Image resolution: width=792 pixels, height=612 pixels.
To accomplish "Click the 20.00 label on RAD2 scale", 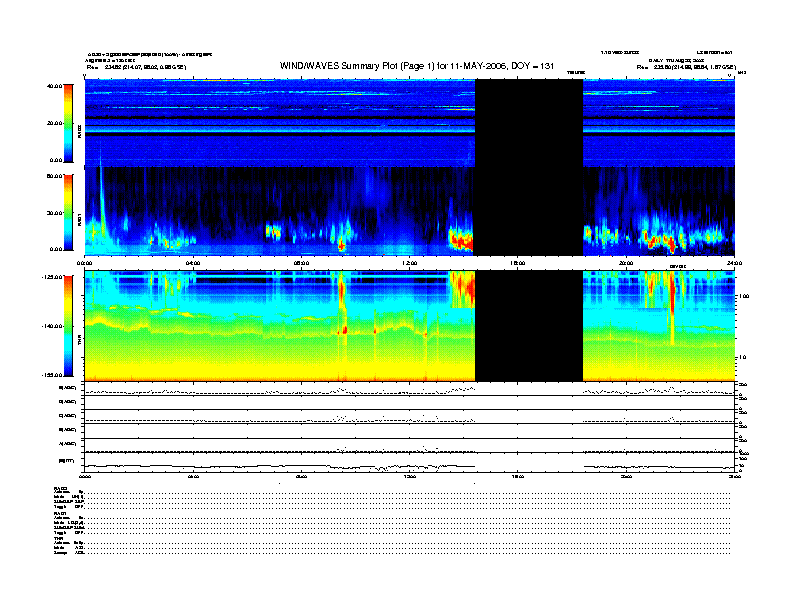I will pyautogui.click(x=54, y=123).
